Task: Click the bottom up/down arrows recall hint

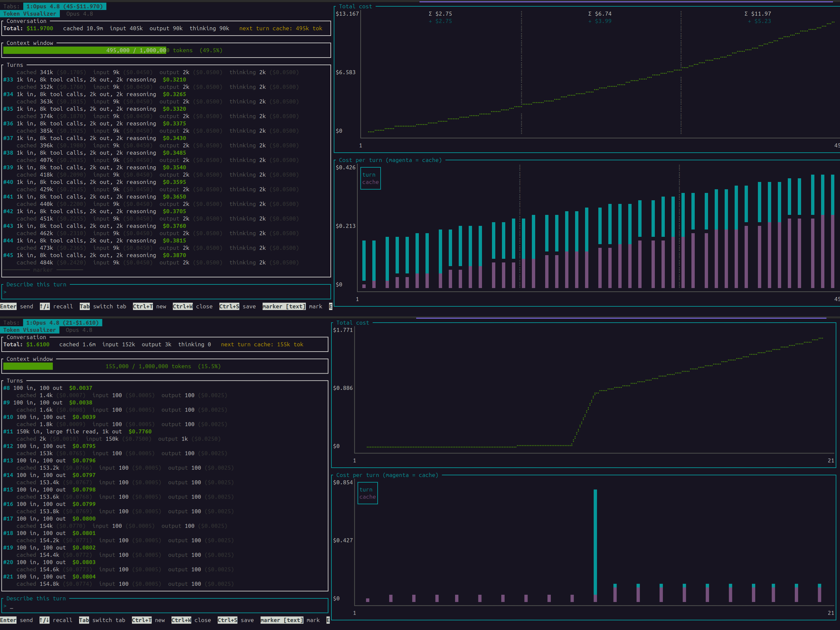Action: (56, 620)
